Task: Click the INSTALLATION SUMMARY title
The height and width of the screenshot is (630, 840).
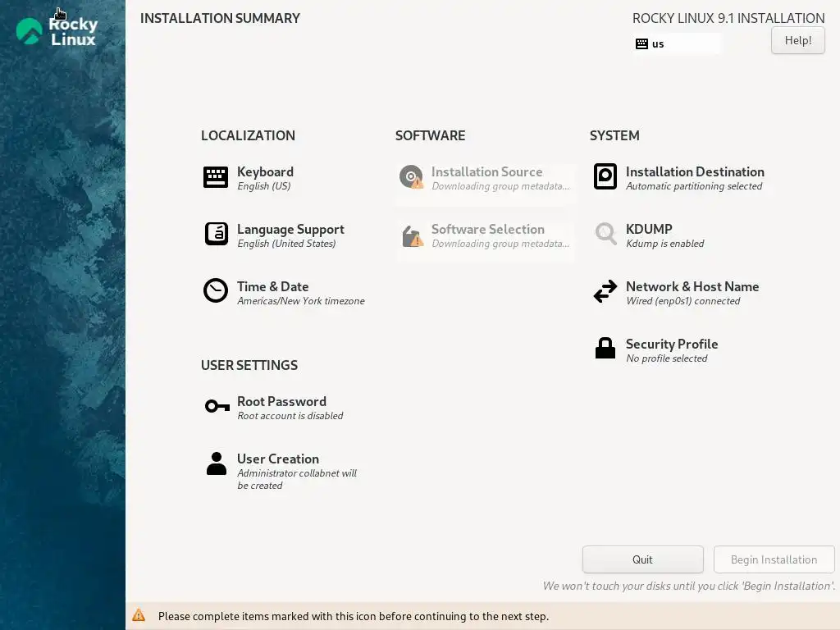Action: 220,18
